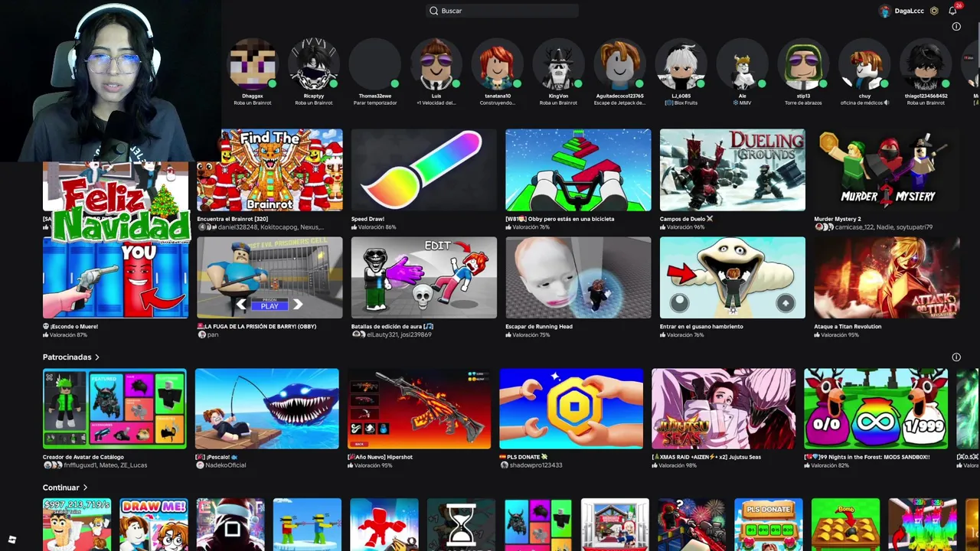
Task: Focus the Buscar search field
Action: pyautogui.click(x=501, y=11)
